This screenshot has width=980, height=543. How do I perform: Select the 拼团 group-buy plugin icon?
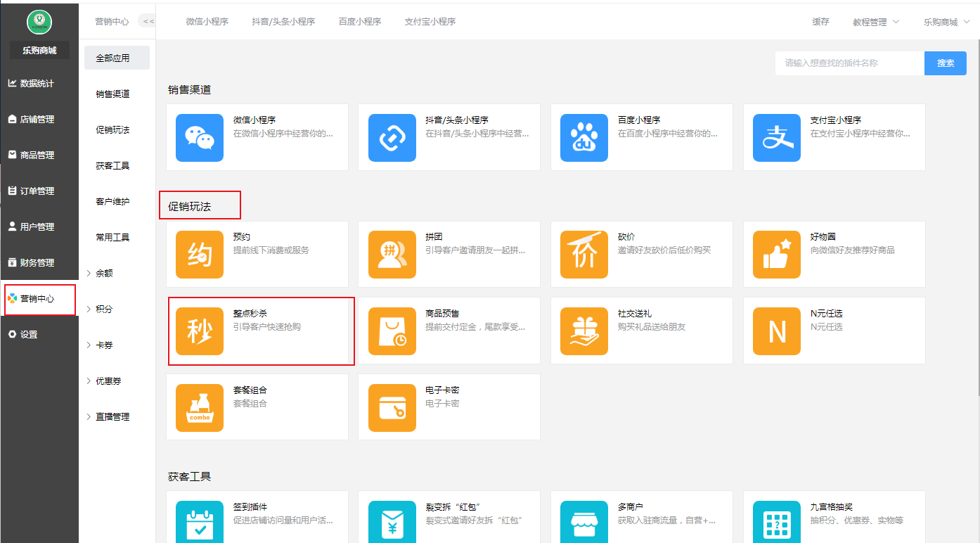pos(392,255)
